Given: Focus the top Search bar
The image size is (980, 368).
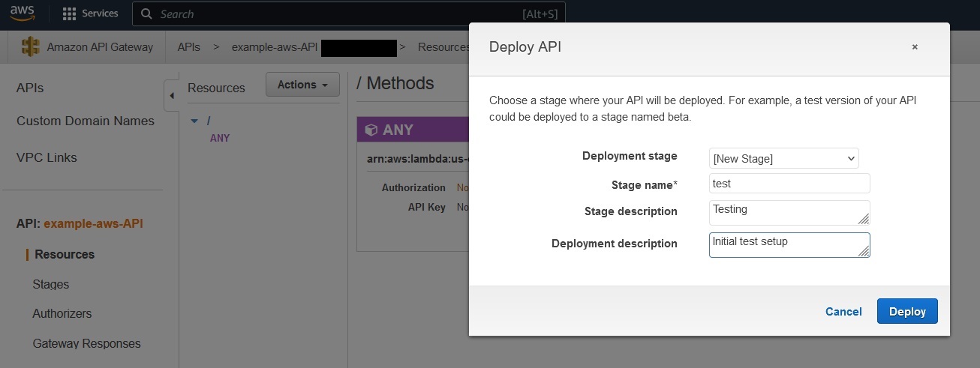Looking at the screenshot, I should pos(349,14).
